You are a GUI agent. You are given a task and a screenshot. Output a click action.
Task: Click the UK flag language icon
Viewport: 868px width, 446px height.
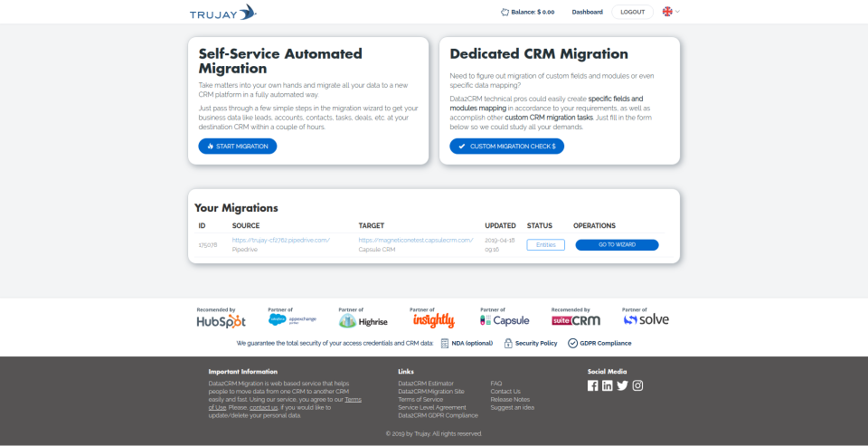click(667, 11)
